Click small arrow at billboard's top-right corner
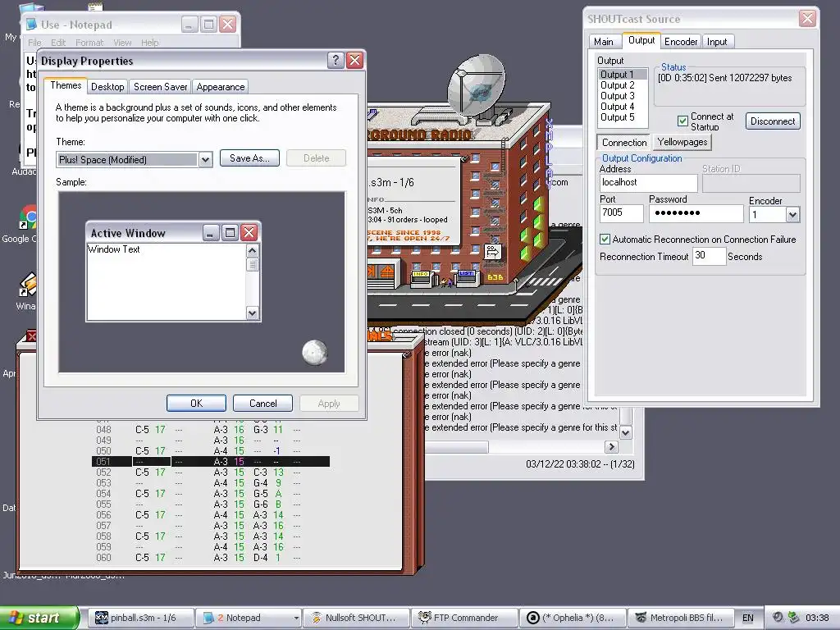The width and height of the screenshot is (840, 630). (465, 158)
